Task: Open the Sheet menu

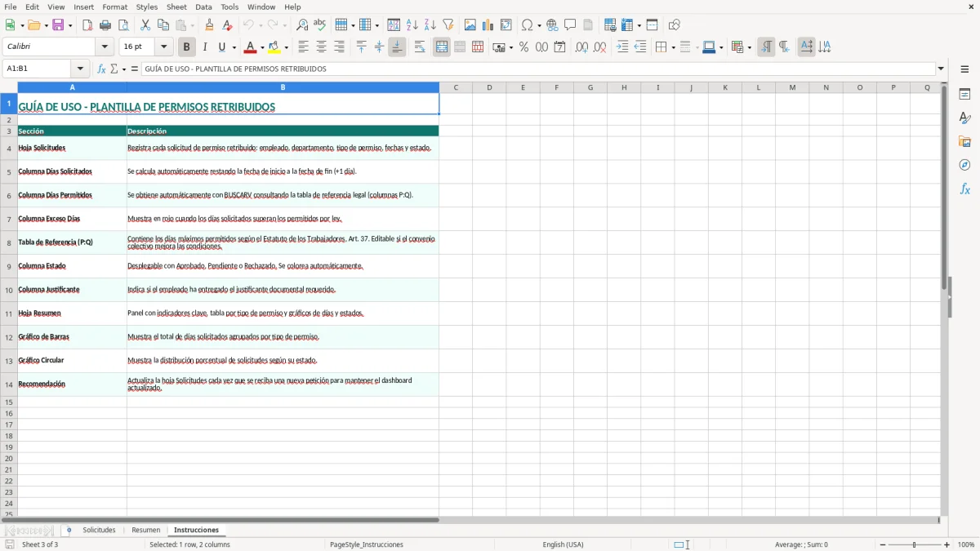Action: [176, 7]
